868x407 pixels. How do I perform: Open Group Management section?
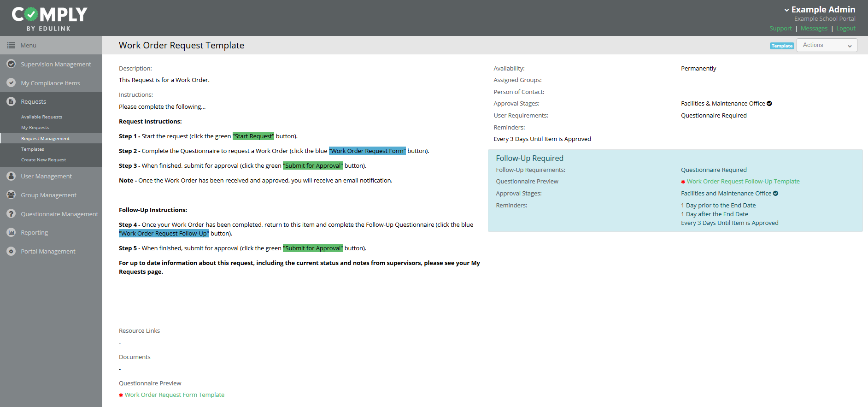click(51, 195)
